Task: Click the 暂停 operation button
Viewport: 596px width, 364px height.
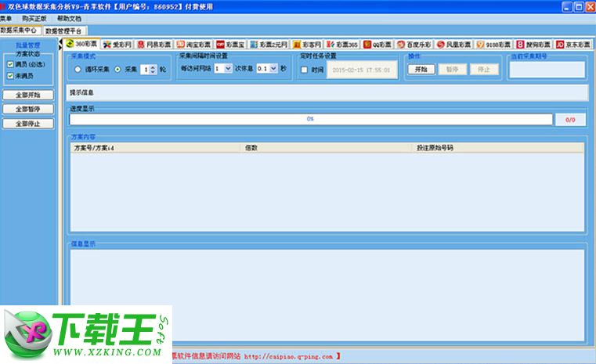Action: tap(453, 70)
